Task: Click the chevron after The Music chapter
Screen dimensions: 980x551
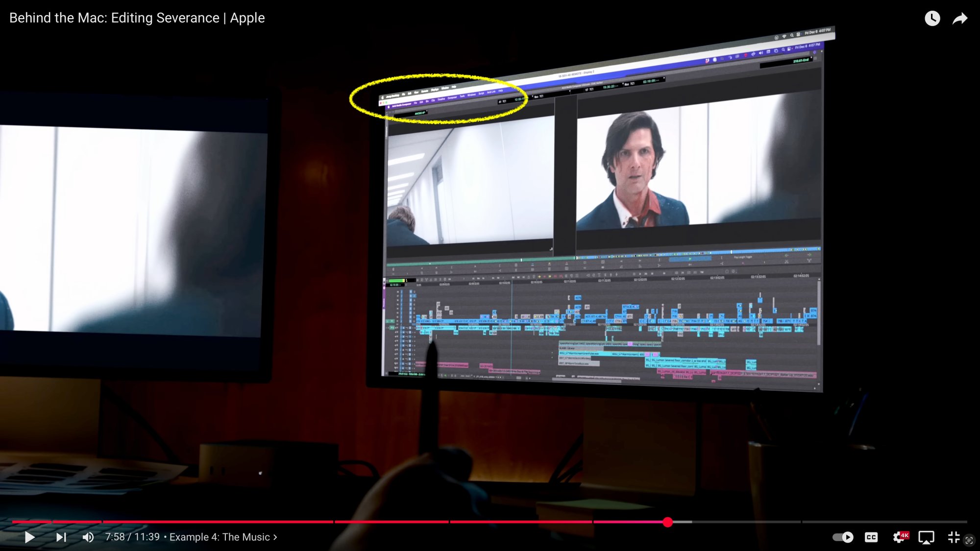Action: click(x=275, y=537)
